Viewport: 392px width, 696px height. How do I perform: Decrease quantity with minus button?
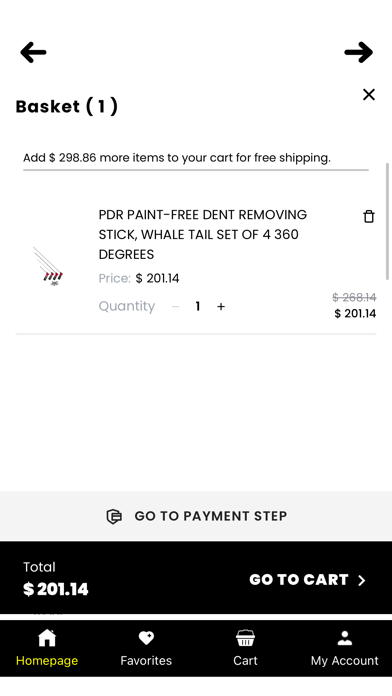(176, 306)
